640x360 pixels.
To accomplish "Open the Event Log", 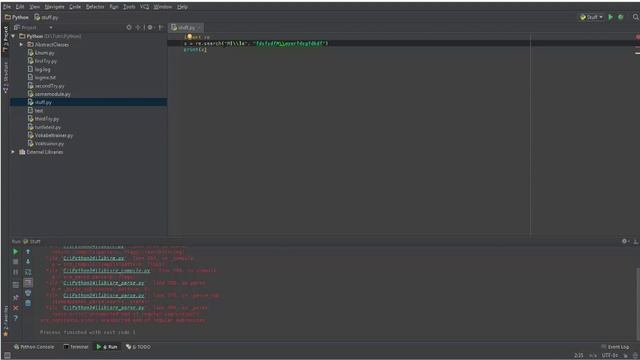I will (615, 347).
